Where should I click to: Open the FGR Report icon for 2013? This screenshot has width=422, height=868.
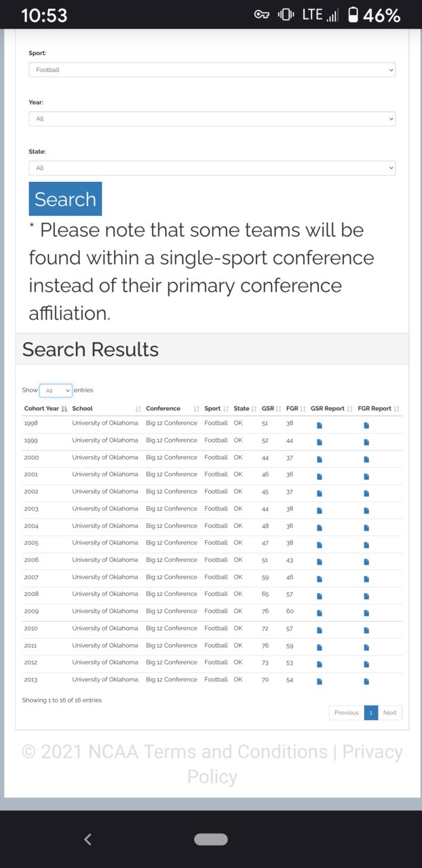366,681
